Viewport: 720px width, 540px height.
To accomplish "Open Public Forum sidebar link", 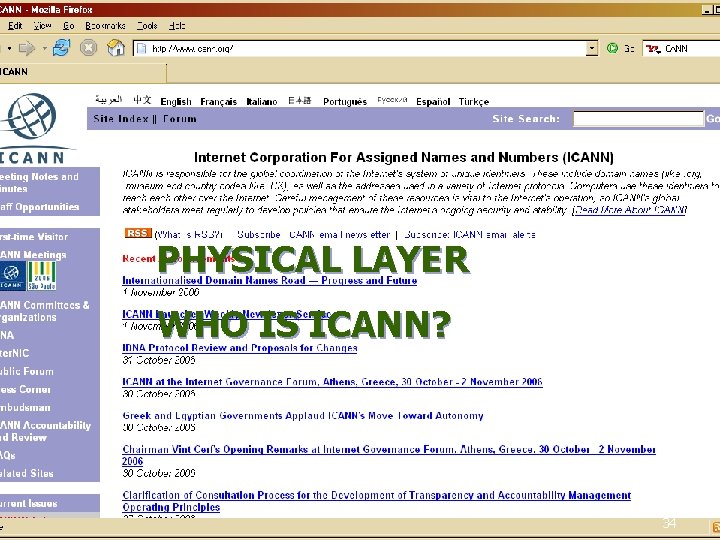I will point(27,371).
